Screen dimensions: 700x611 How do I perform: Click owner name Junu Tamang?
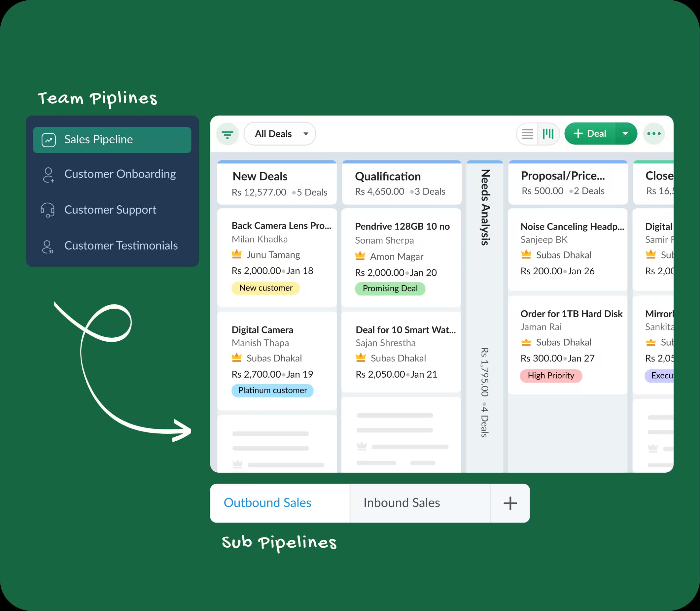point(273,255)
